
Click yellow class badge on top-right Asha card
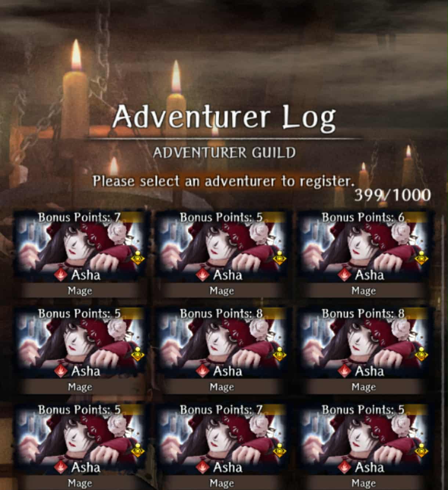(422, 258)
